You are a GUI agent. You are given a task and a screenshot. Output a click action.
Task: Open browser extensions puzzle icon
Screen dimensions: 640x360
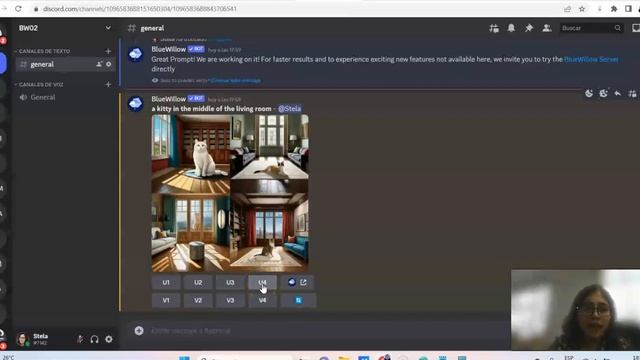pyautogui.click(x=614, y=9)
